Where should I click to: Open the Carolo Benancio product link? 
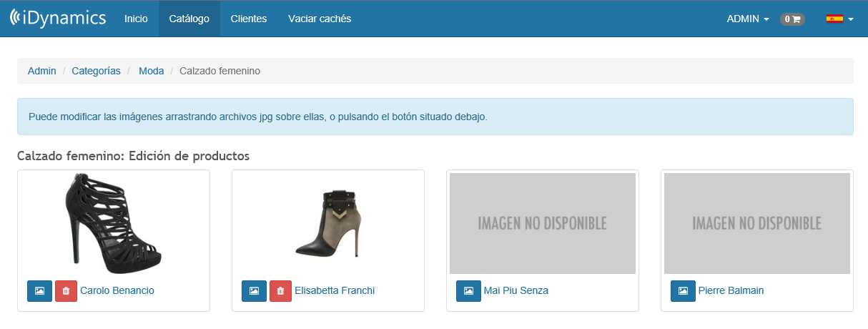[x=117, y=290]
